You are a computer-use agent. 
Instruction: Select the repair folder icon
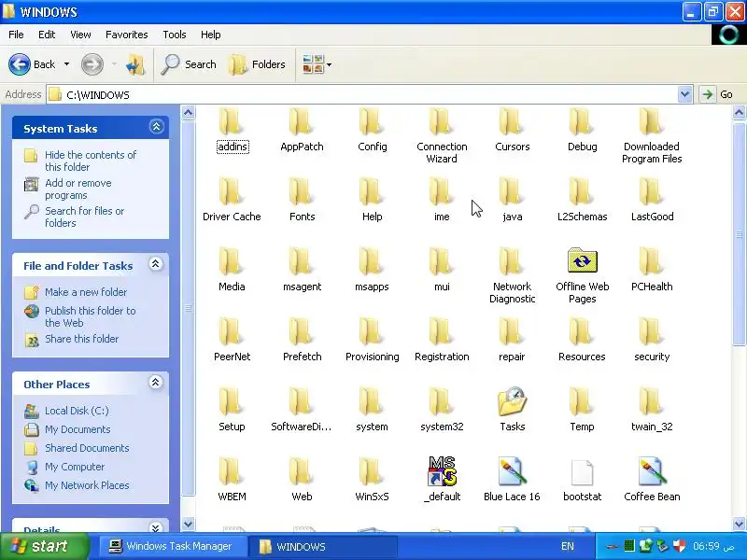point(512,332)
